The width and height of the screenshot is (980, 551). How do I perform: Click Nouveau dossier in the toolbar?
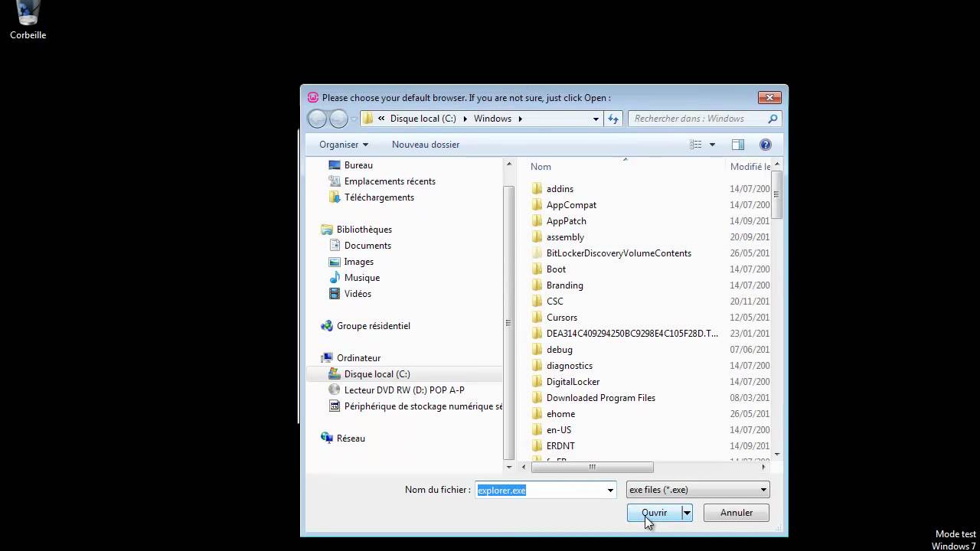(426, 145)
